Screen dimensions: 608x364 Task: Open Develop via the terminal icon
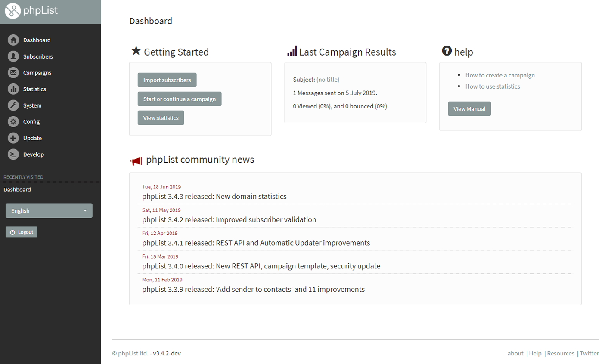[x=12, y=154]
